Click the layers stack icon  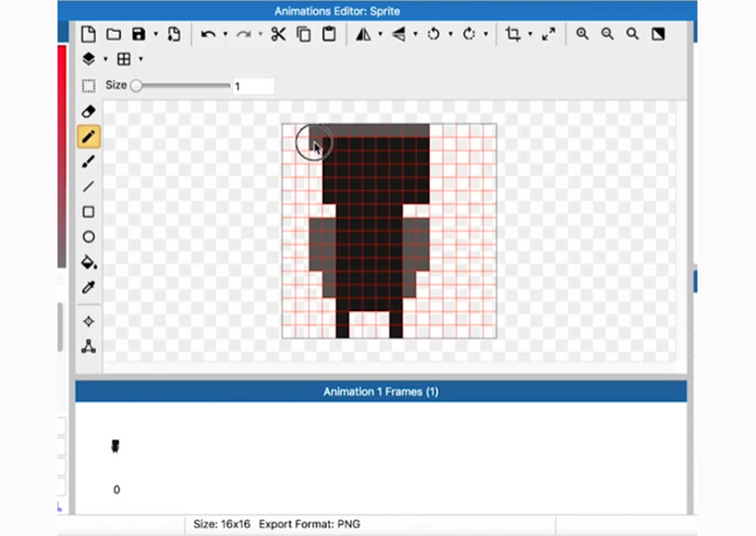[x=88, y=58]
